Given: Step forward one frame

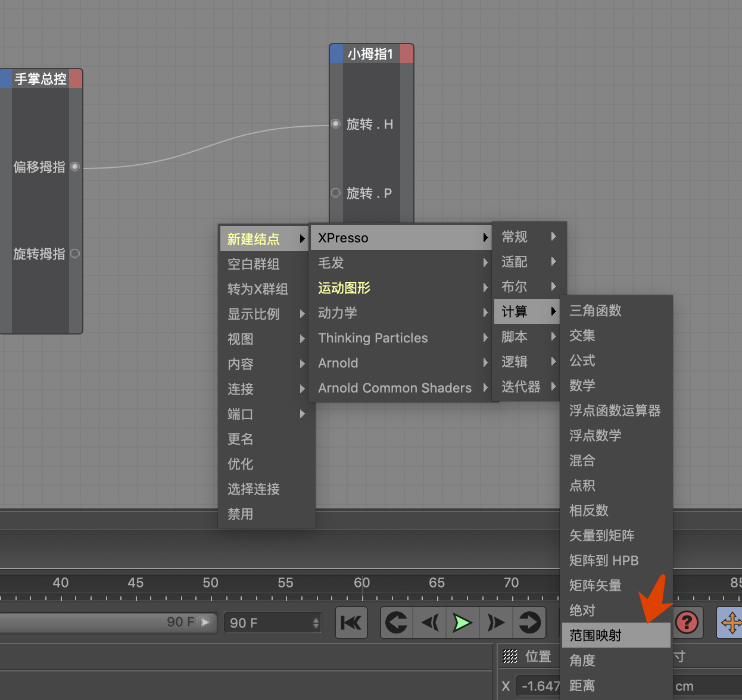Looking at the screenshot, I should coord(496,623).
